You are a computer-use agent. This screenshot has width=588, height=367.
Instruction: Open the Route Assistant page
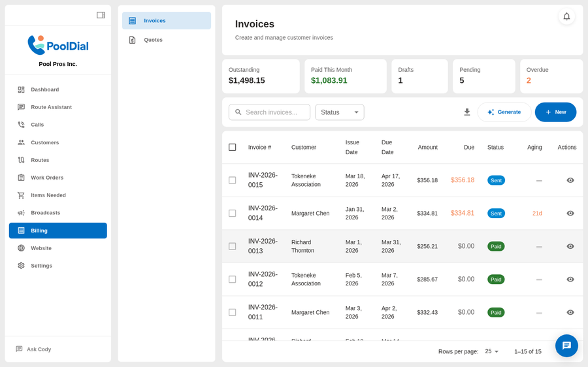pyautogui.click(x=51, y=107)
